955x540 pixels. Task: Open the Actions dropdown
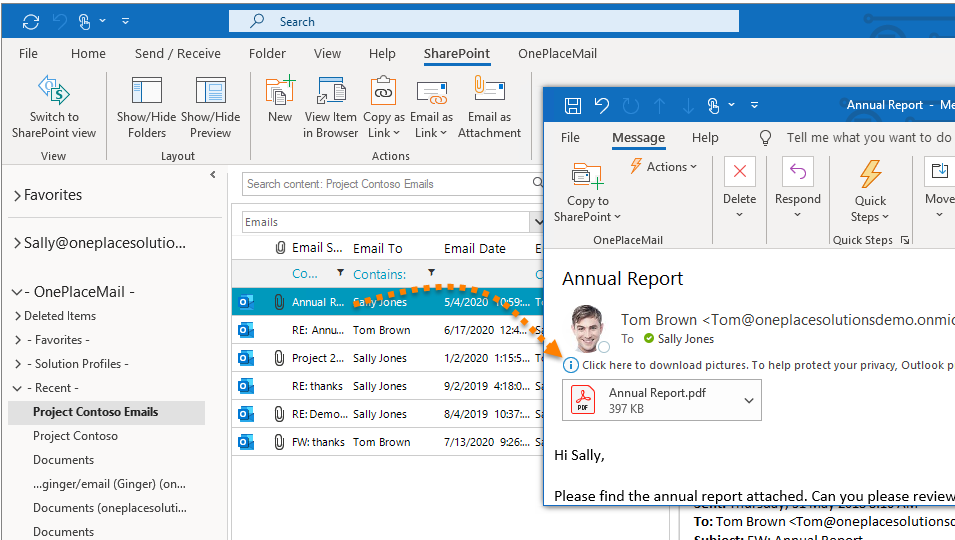click(663, 166)
